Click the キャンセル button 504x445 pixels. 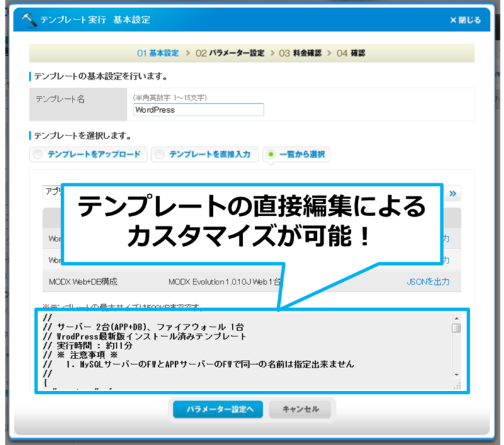pyautogui.click(x=301, y=409)
